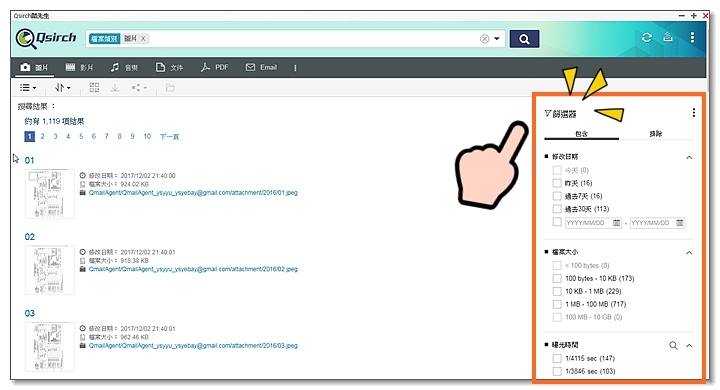Select the 排除 exclude filter tab
The image size is (720, 390).
[x=656, y=134]
